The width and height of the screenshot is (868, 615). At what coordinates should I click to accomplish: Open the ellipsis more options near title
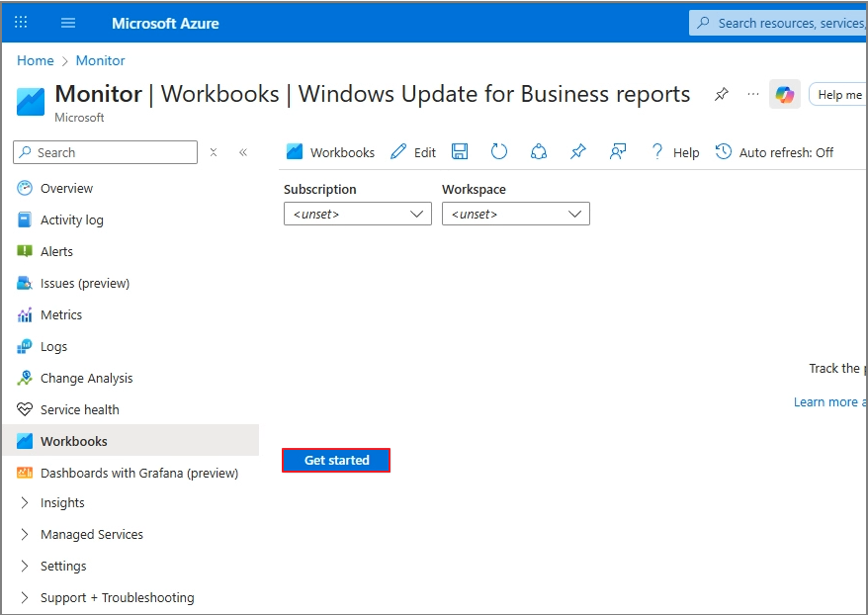click(753, 94)
